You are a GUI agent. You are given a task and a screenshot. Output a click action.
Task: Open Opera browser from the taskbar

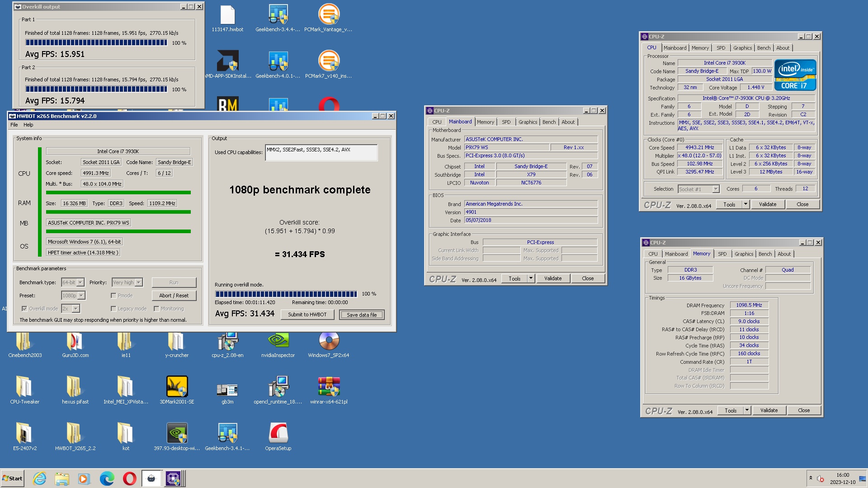tap(129, 479)
